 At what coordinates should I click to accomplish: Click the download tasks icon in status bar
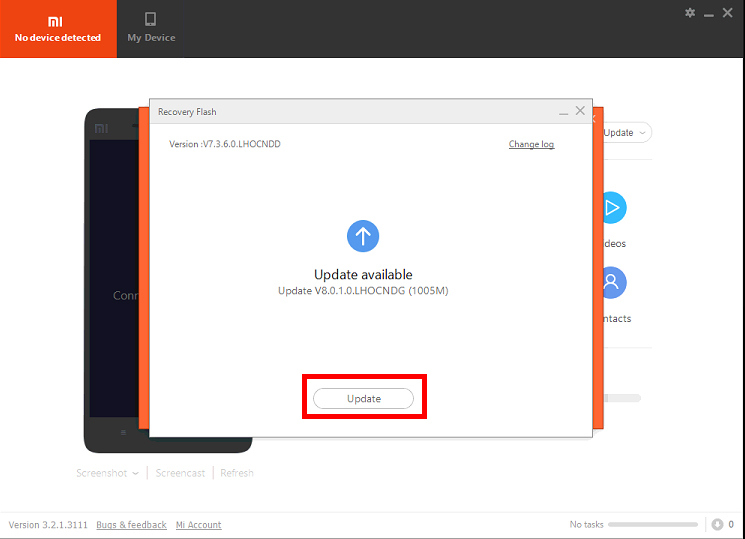(717, 524)
